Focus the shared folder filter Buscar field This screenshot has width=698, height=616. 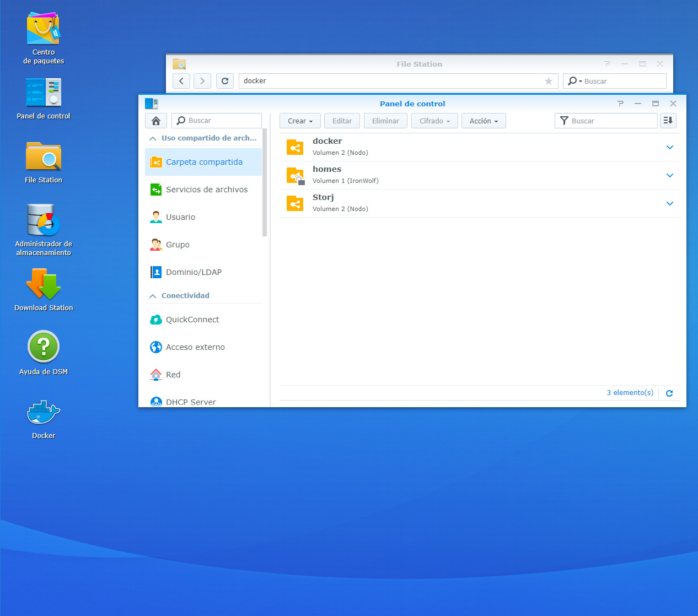pyautogui.click(x=606, y=121)
